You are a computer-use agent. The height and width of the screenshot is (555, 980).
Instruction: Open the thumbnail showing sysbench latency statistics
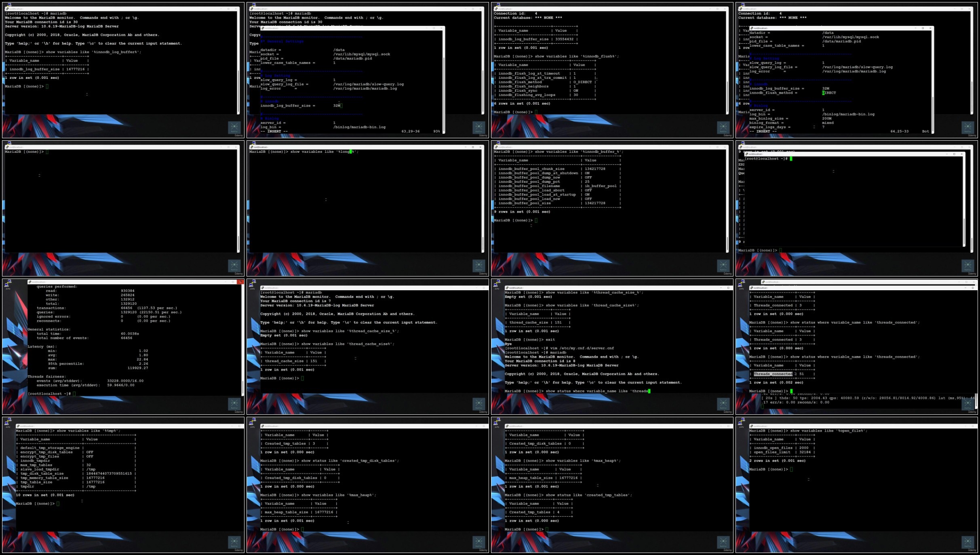[x=123, y=346]
